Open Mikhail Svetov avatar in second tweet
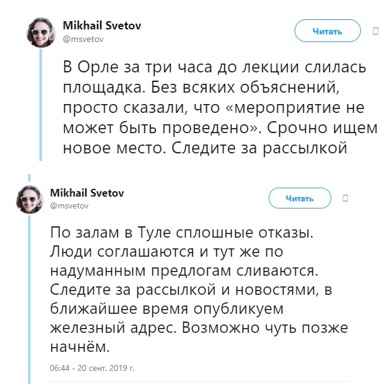 (x=30, y=199)
